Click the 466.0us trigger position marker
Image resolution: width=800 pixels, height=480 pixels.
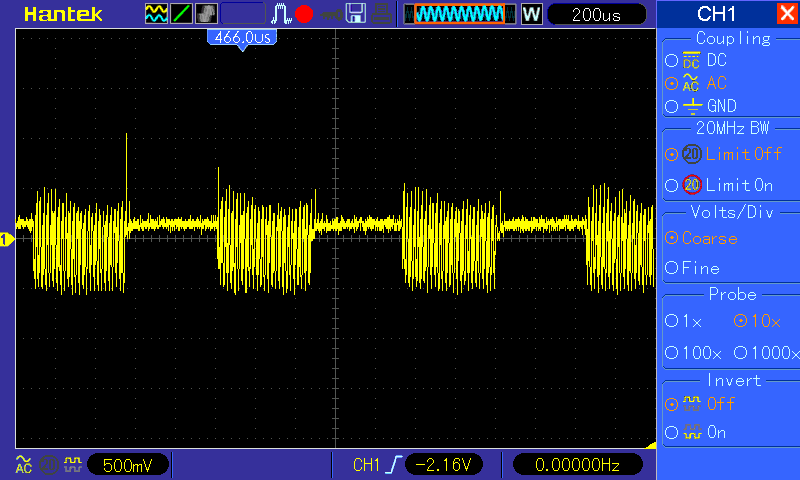[242, 39]
